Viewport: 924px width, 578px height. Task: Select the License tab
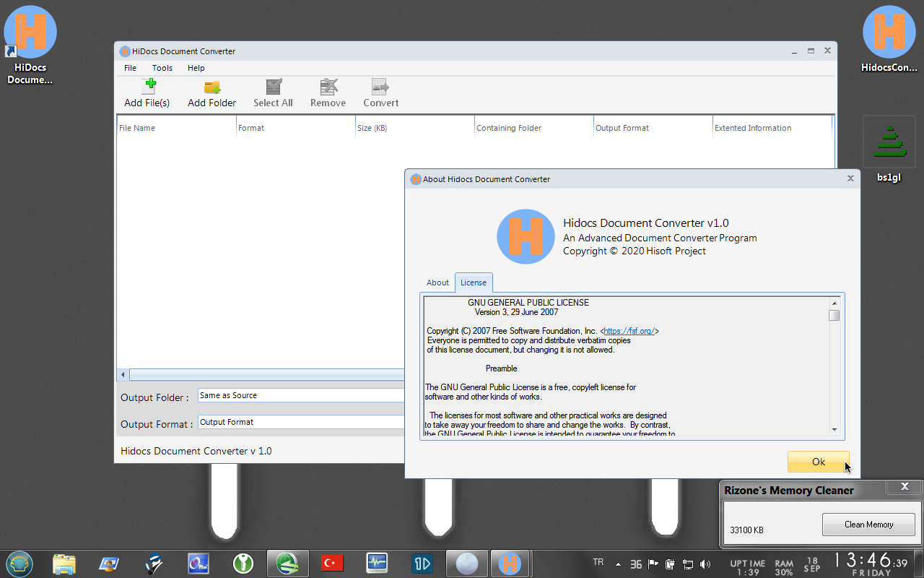[x=474, y=282]
